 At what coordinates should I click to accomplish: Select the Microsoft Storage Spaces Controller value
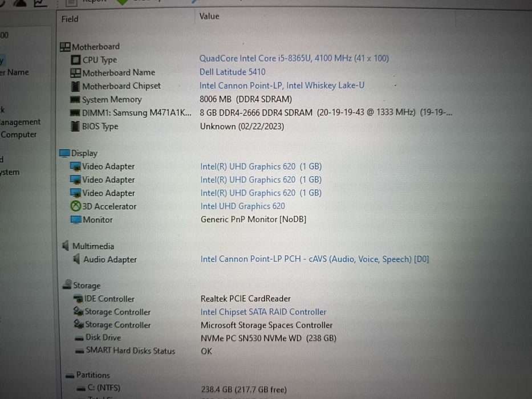pos(267,325)
